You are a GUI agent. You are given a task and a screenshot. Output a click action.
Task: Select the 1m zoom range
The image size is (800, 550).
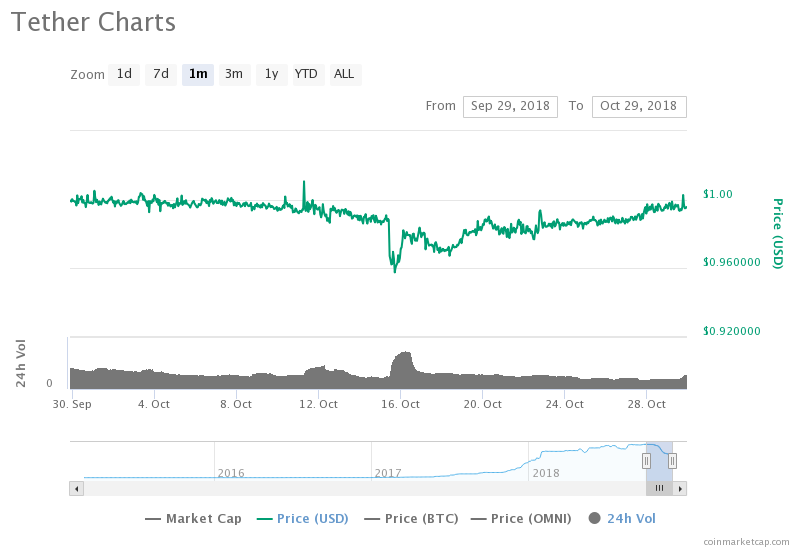click(x=198, y=74)
